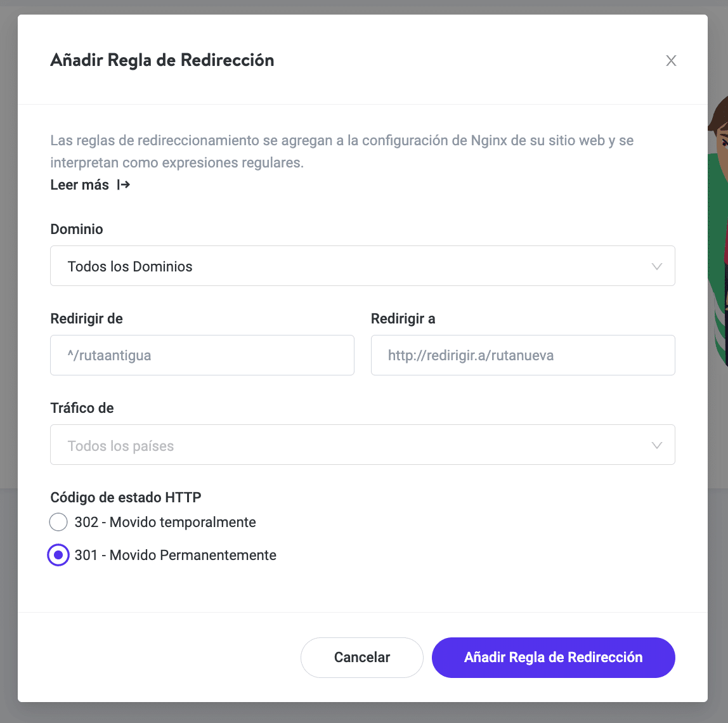Viewport: 728px width, 723px height.
Task: Click the chevron on the Dominio dropdown
Action: (657, 266)
